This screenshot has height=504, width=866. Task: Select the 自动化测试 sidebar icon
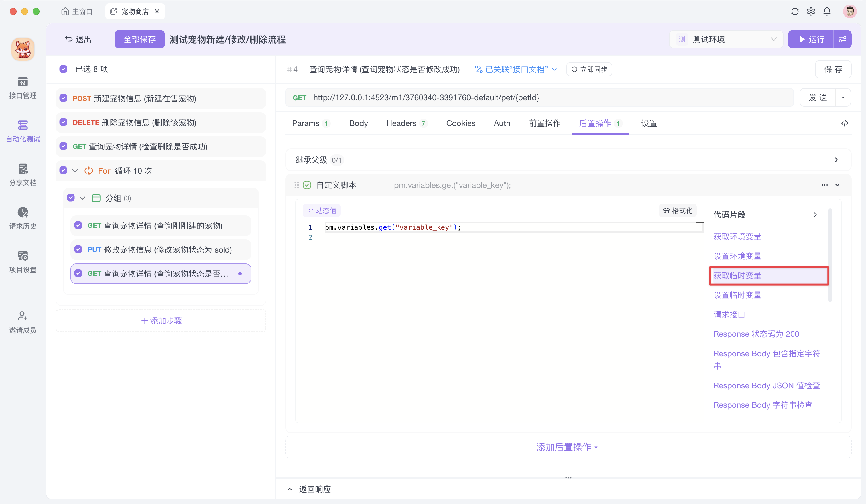pos(23,131)
